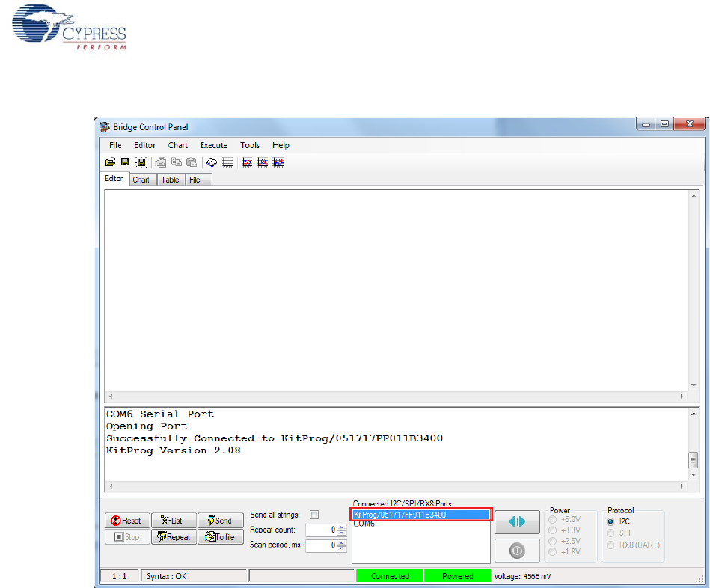
Task: Click the log pane vertical scrollbar thumb
Action: [x=694, y=460]
